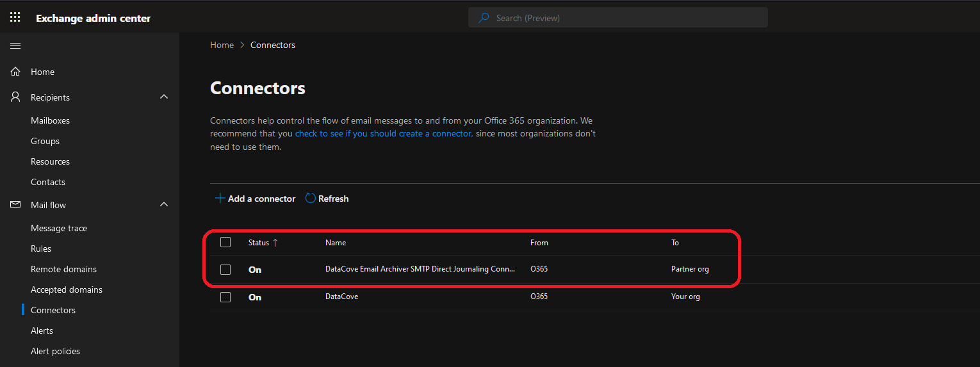Screen dimensions: 980x367
Task: Click the Status column sort arrow
Action: click(275, 243)
